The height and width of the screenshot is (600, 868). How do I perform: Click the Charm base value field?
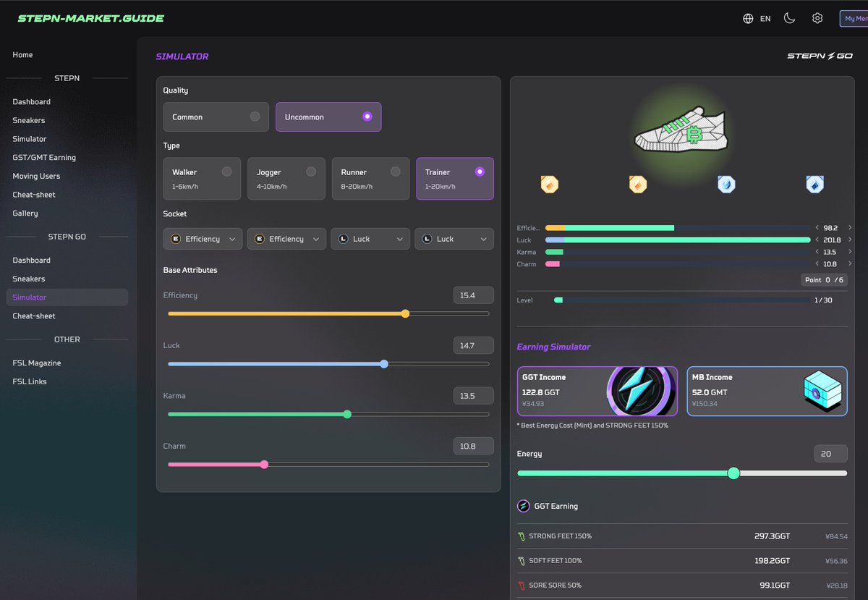[x=474, y=446]
